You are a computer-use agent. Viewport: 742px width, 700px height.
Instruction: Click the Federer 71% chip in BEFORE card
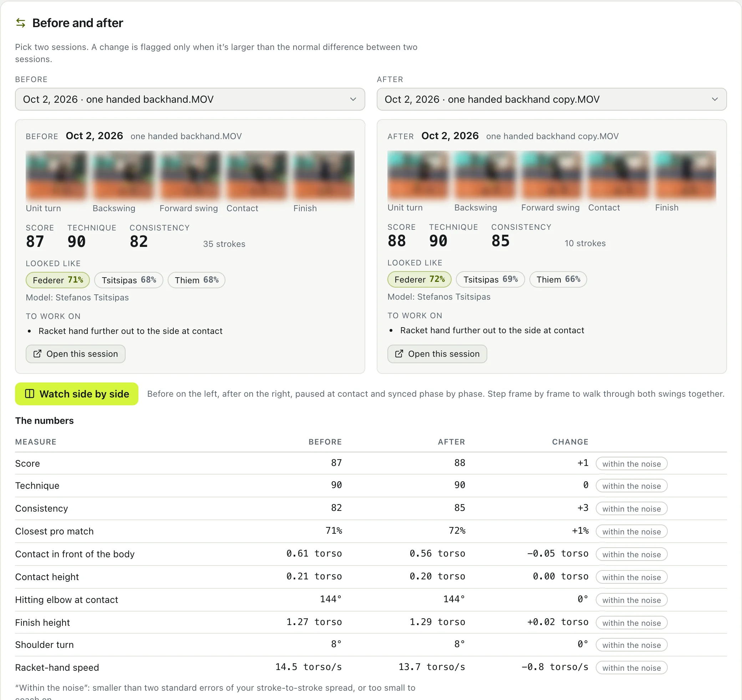[58, 280]
